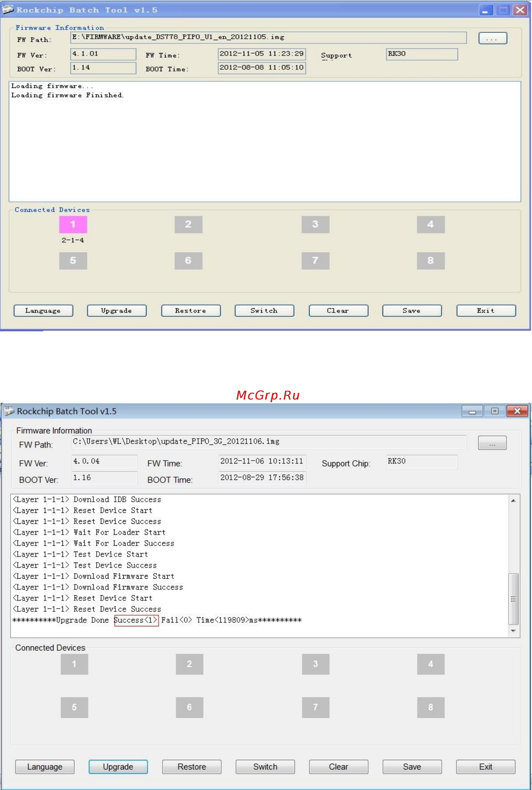Click log scrollbar down arrow in lower window
This screenshot has height=790, width=532.
click(x=513, y=631)
